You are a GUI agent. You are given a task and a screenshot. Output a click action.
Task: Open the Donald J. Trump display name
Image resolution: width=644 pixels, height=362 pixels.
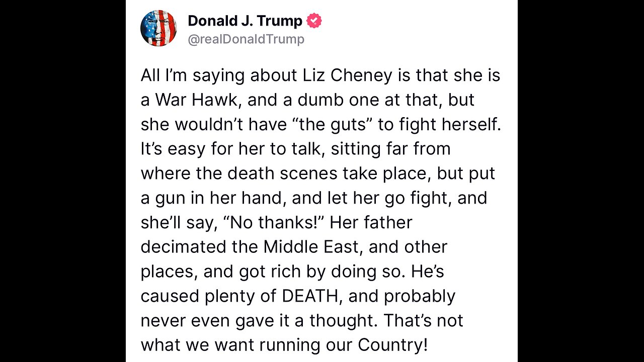(x=245, y=21)
